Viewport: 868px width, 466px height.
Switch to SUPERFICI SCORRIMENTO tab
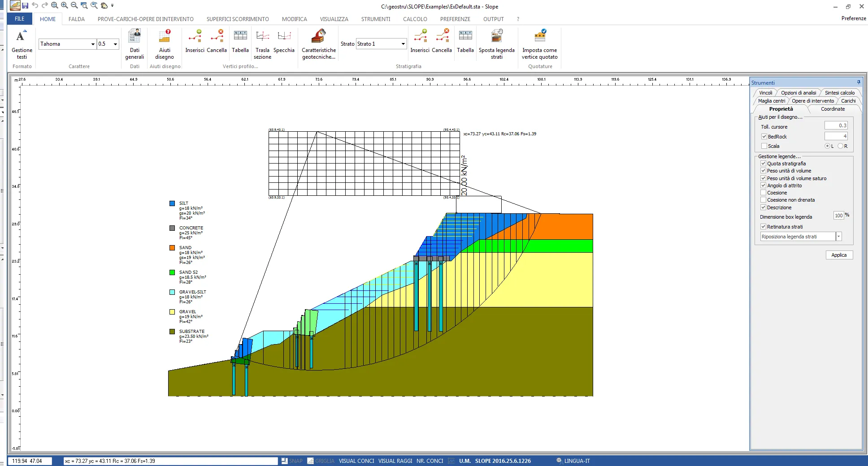tap(238, 19)
